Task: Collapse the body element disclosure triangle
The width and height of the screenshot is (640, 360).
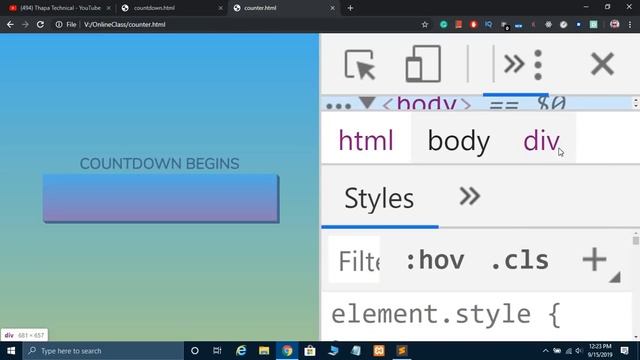Action: (x=367, y=102)
